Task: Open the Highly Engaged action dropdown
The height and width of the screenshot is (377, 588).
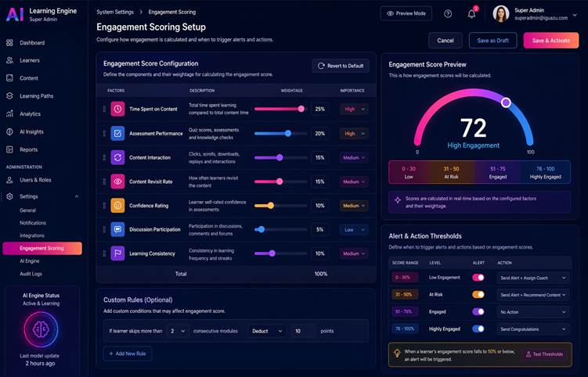Action: click(x=533, y=329)
